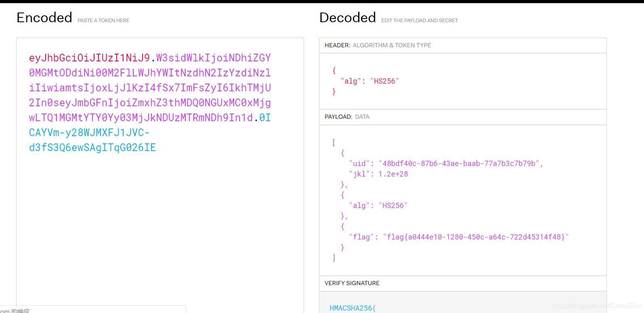Click the Encoded heading
Viewport: 644px width, 313px height.
point(44,18)
